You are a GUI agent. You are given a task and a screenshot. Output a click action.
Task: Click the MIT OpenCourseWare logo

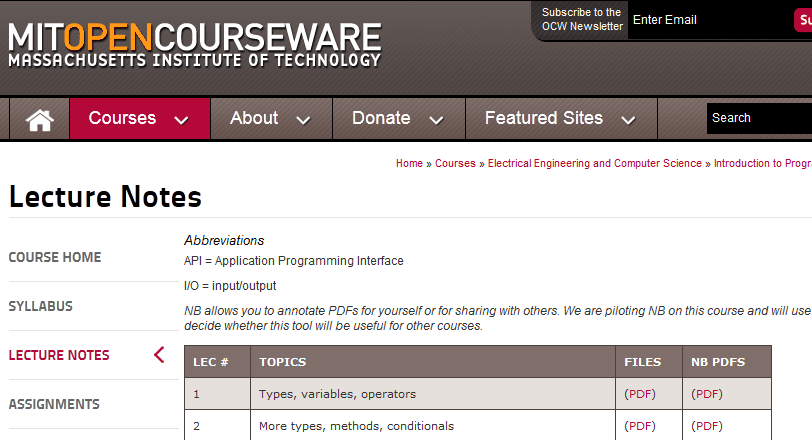click(195, 45)
